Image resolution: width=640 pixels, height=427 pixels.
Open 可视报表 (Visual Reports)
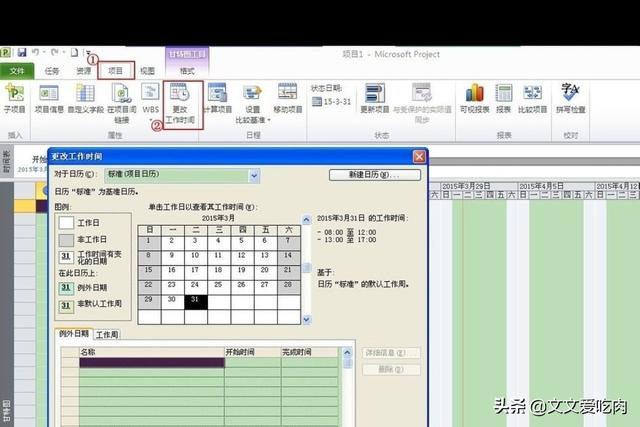pos(475,98)
